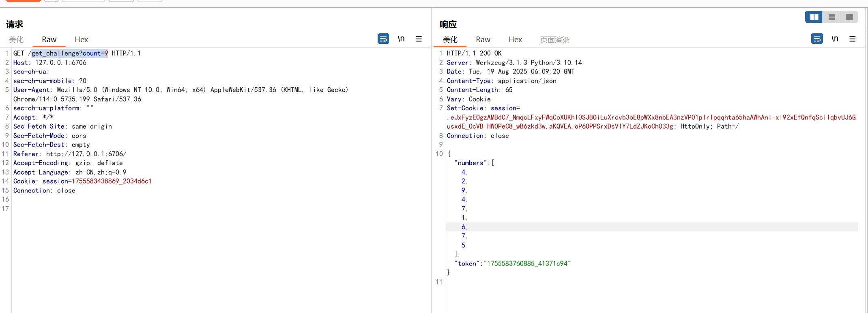Switch to single combined panel layout
868x313 pixels.
pyautogui.click(x=849, y=17)
